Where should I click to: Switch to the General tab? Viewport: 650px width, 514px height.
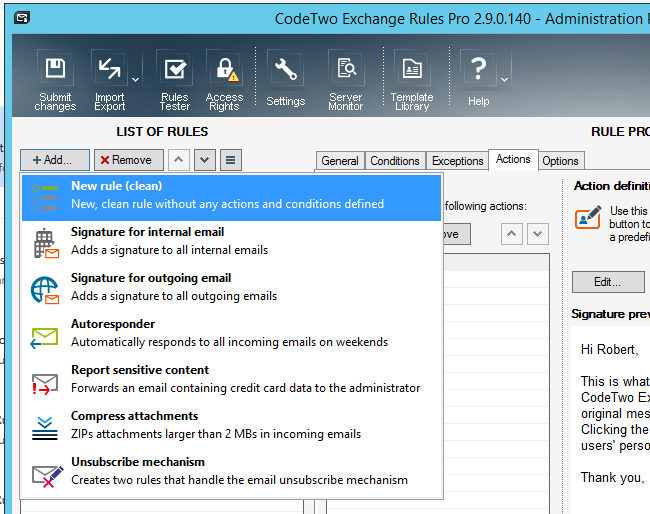[340, 161]
